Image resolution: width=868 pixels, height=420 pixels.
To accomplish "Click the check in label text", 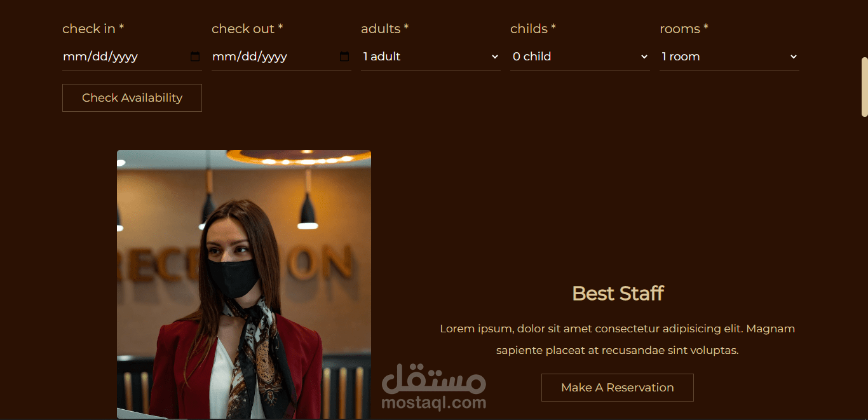I will [93, 29].
